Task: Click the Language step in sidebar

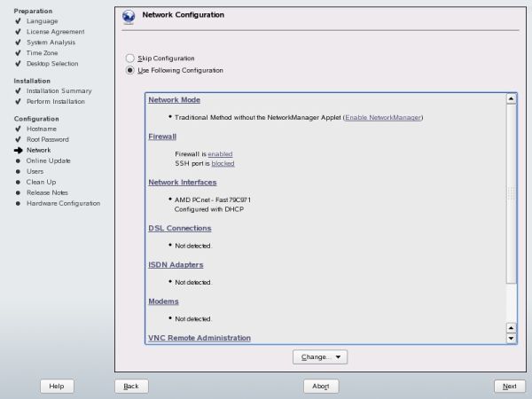Action: pyautogui.click(x=43, y=21)
